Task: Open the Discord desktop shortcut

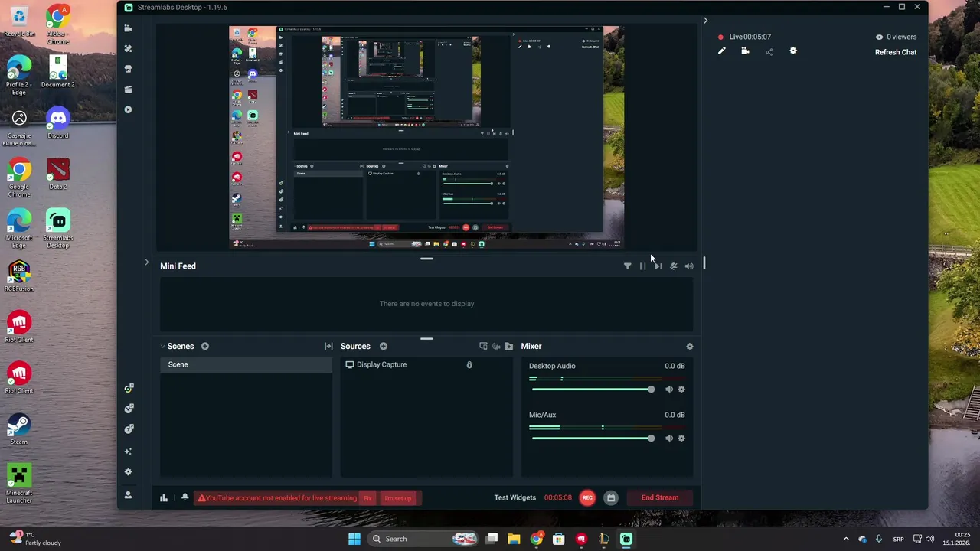Action: point(58,122)
